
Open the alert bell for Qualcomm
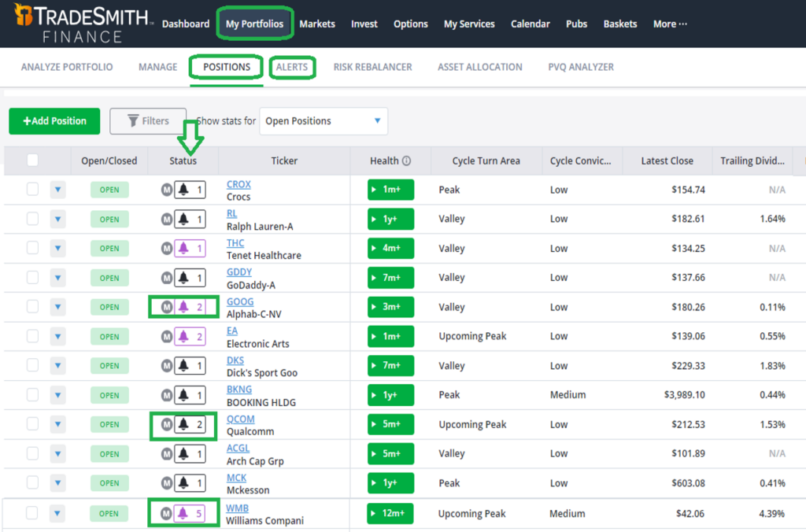coord(190,424)
